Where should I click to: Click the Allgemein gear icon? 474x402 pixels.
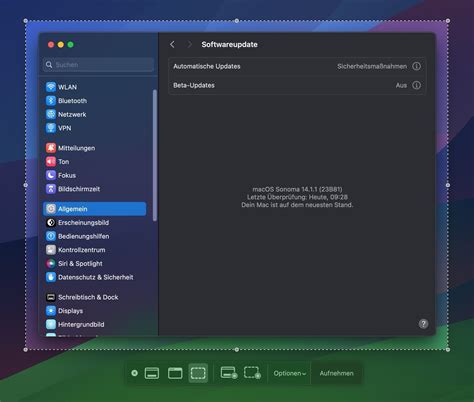[x=51, y=209]
